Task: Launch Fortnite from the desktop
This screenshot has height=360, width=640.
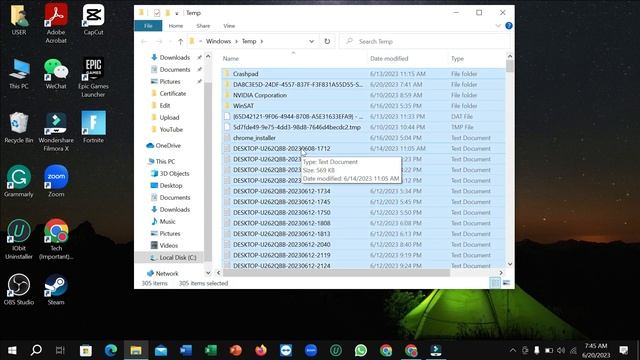Action: click(x=93, y=127)
